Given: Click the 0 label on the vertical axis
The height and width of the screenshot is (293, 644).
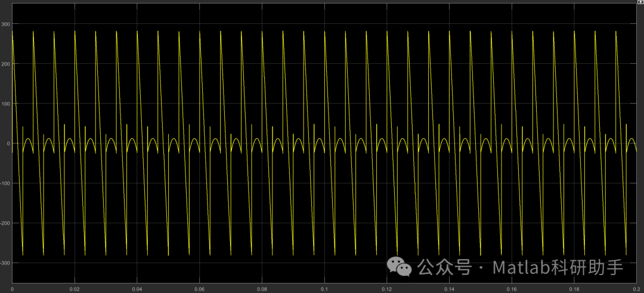Looking at the screenshot, I should tap(8, 143).
